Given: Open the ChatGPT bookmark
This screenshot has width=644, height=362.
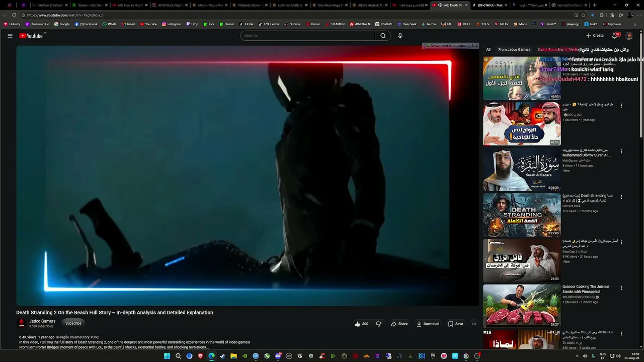Looking at the screenshot, I should click(x=384, y=24).
